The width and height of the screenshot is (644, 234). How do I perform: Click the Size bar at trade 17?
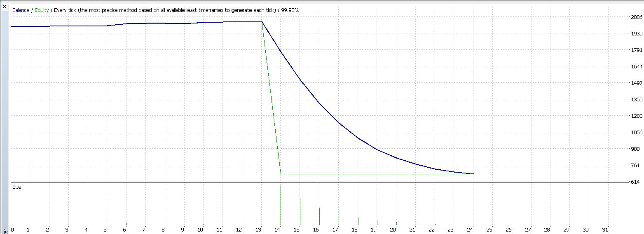(339, 220)
